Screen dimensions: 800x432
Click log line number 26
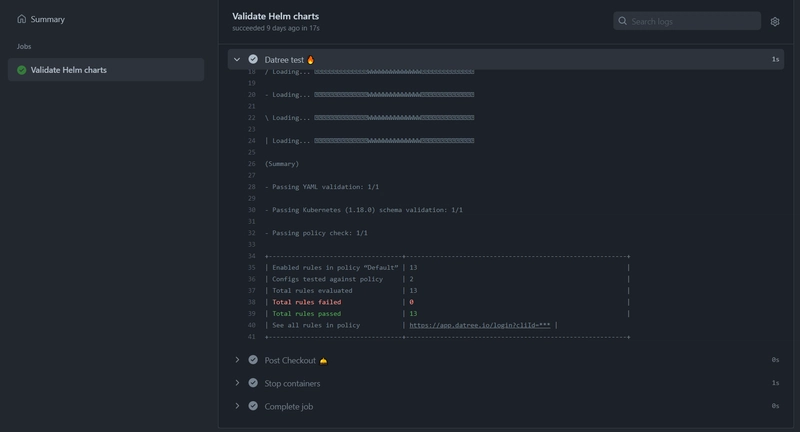pos(252,164)
